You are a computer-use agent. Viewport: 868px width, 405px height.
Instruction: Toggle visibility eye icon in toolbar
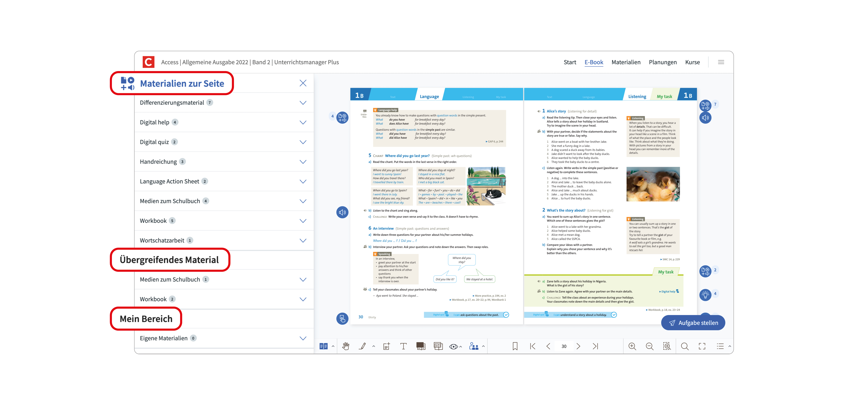coord(454,346)
